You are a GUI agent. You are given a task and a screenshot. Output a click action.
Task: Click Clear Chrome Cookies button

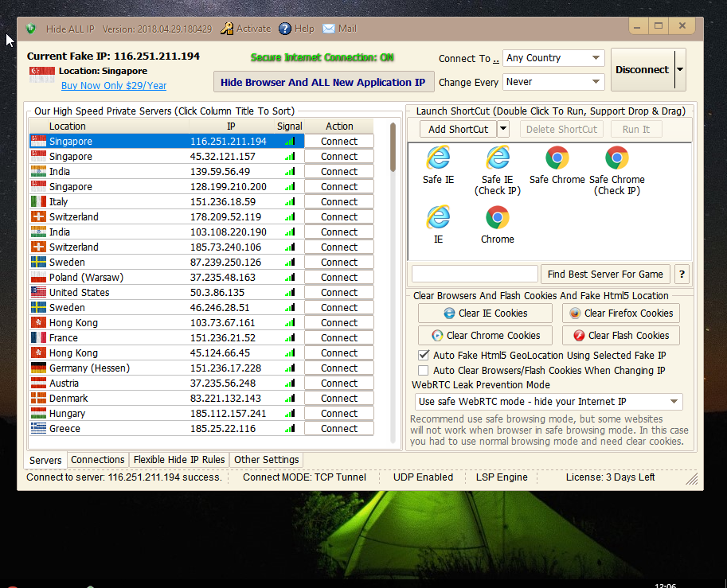click(485, 336)
